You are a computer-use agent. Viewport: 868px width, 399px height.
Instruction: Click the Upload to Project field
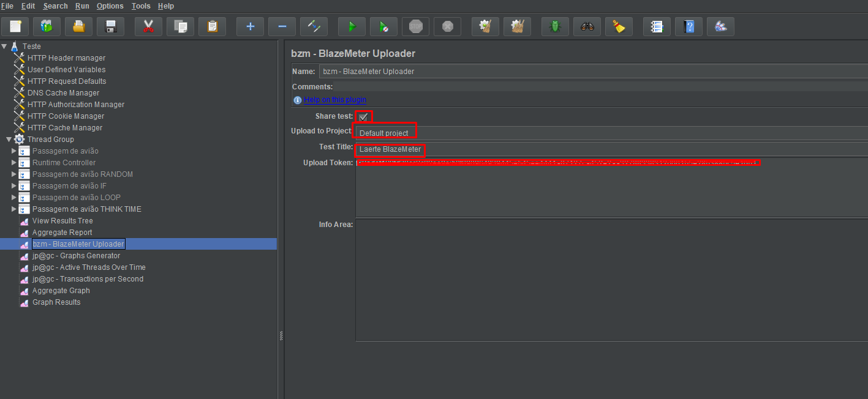tap(611, 133)
